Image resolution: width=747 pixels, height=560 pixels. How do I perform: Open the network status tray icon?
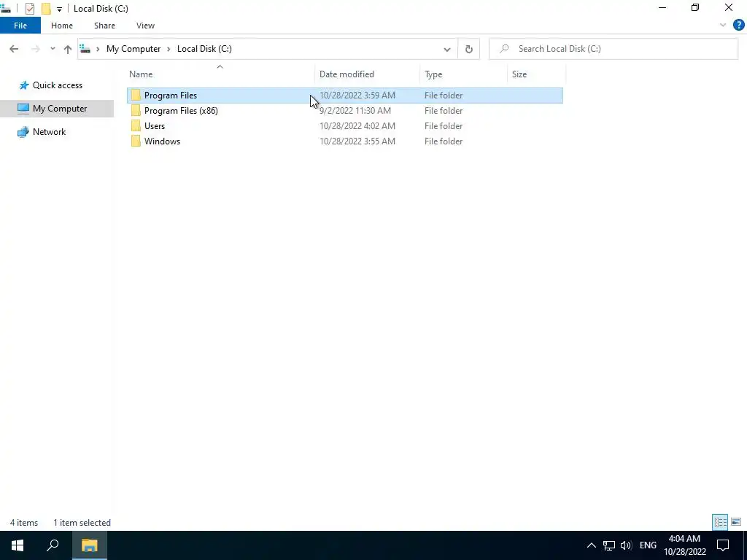[x=609, y=545]
